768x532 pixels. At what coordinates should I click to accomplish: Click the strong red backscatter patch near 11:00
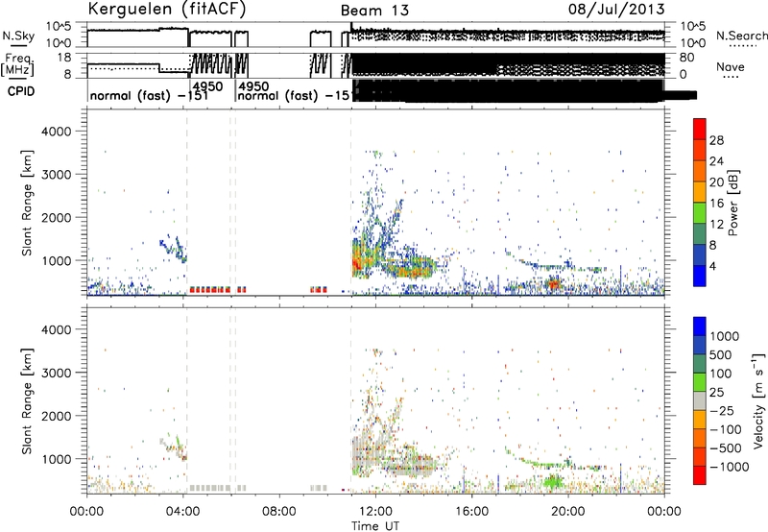[356, 265]
